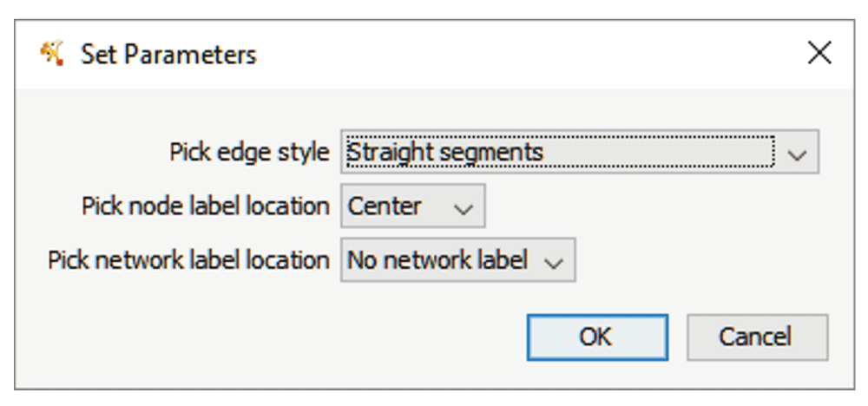The height and width of the screenshot is (406, 868).
Task: Confirm settings with the OK button
Action: (x=597, y=337)
